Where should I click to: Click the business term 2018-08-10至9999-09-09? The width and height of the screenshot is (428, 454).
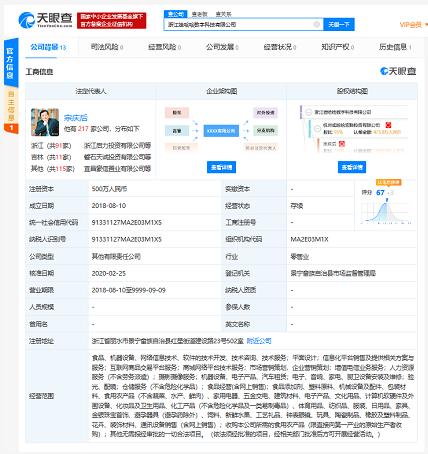[129, 290]
